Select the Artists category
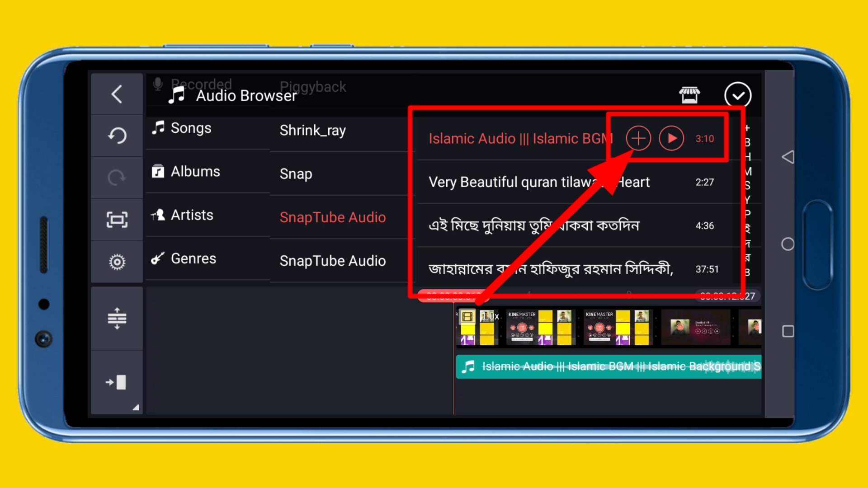868x488 pixels. point(192,215)
